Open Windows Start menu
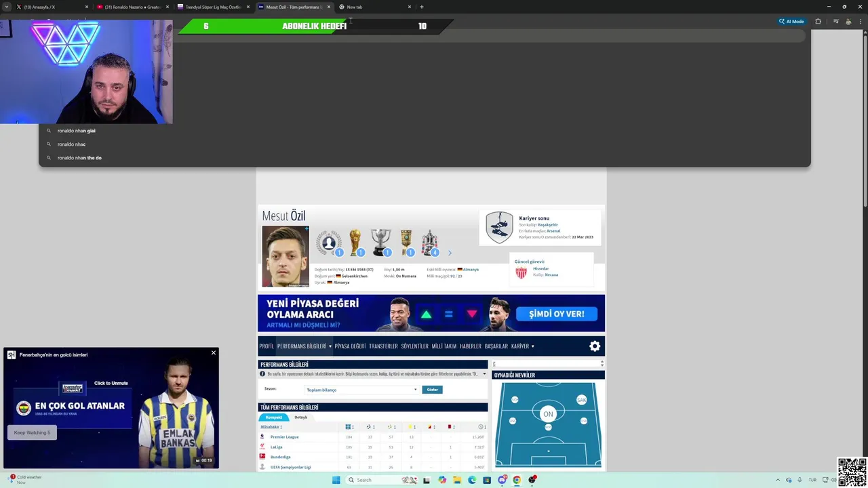 coord(336,480)
